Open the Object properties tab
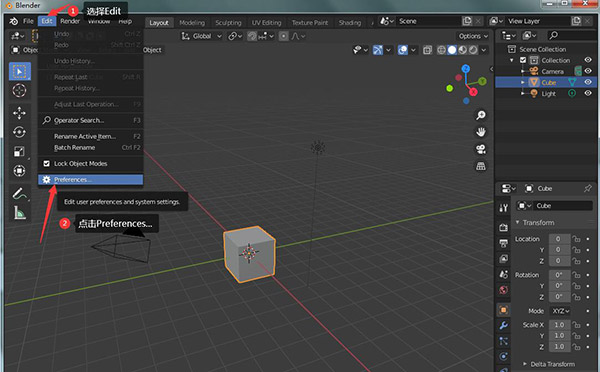600x372 pixels. pos(504,310)
